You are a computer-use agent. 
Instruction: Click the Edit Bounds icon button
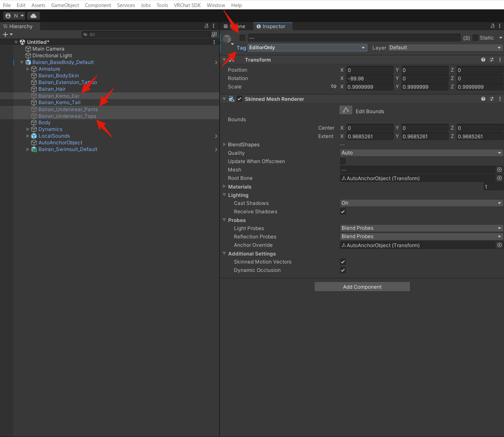tap(346, 110)
